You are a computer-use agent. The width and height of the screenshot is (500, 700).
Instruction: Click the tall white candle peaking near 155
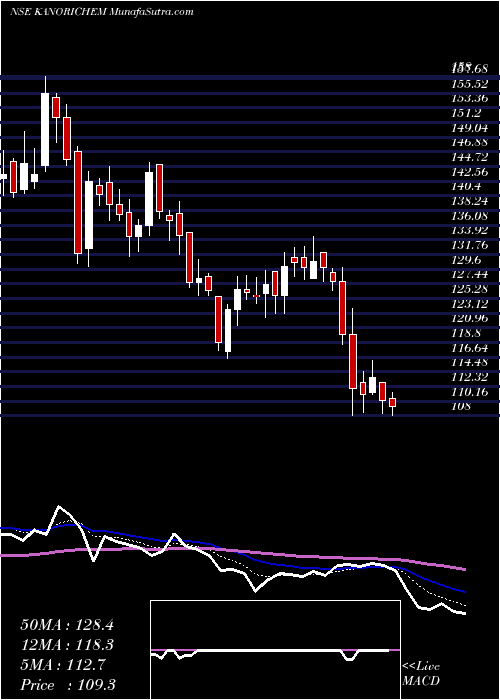pos(45,125)
